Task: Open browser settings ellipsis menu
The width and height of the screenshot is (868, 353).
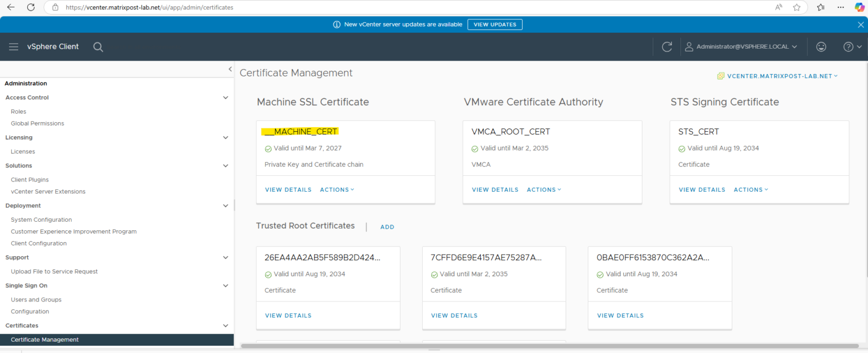Action: tap(841, 7)
